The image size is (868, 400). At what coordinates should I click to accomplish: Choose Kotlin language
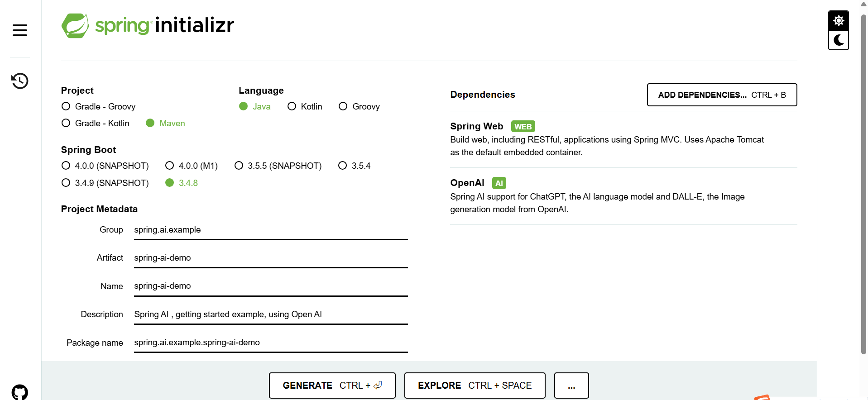(305, 106)
